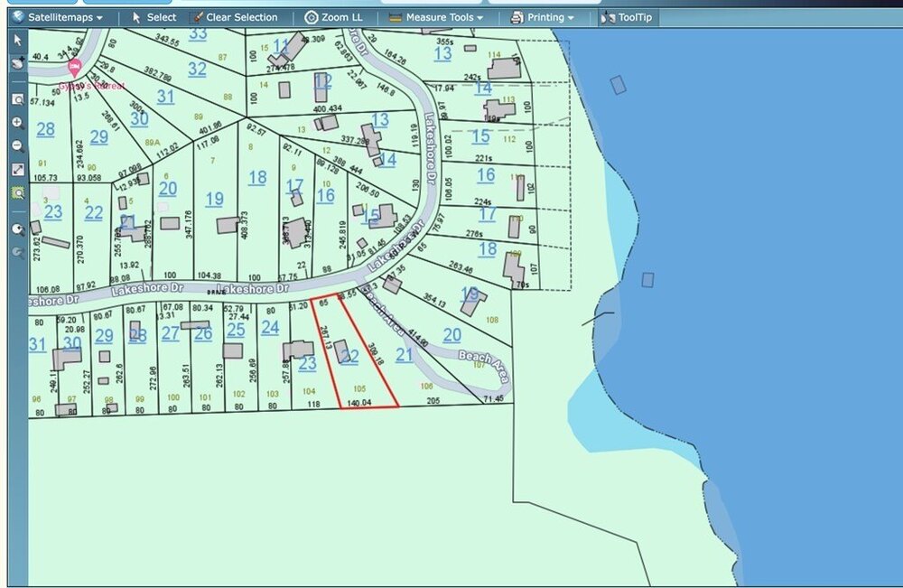Select the arrow pointer tool in left sidebar
Viewport: 903px width, 588px height.
point(17,40)
